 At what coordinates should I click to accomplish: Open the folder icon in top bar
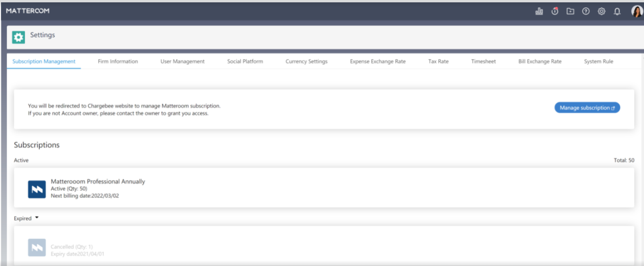(570, 11)
